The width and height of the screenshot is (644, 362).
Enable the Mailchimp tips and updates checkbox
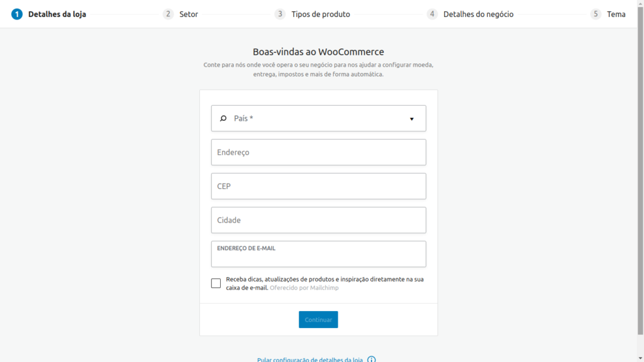point(216,283)
